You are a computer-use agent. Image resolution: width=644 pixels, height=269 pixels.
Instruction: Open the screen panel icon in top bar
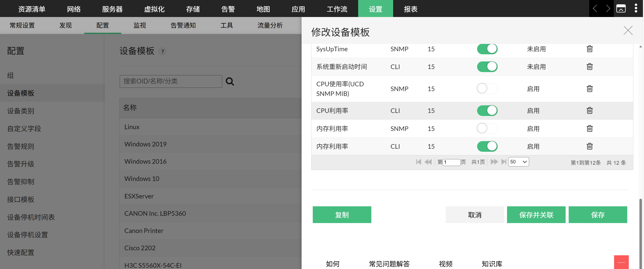coord(621,9)
